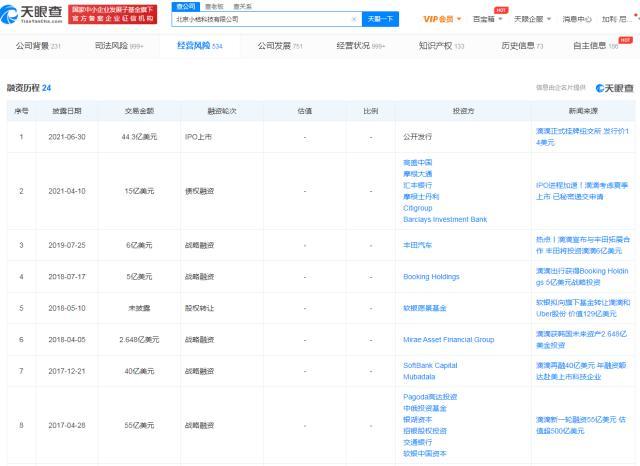Viewport: 640px width, 466px height.
Task: Switch to the 经营状况 tab
Action: 360,46
